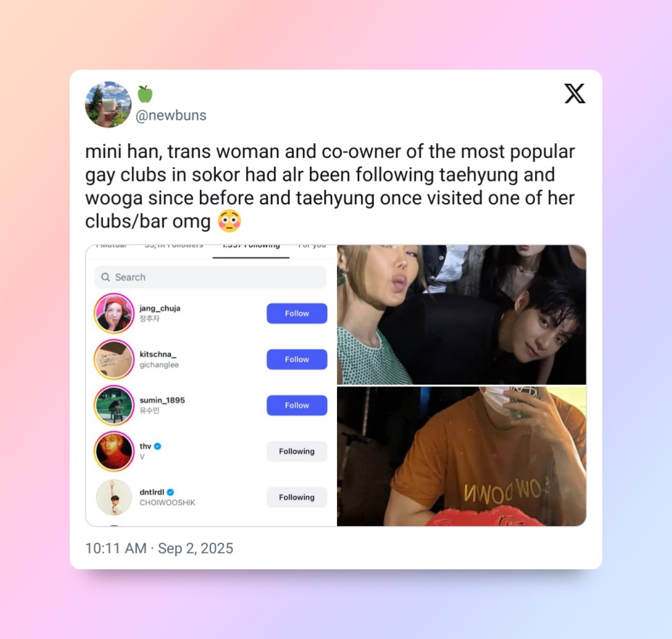Follow sumin_1895 account
The height and width of the screenshot is (639, 672).
pyautogui.click(x=297, y=405)
